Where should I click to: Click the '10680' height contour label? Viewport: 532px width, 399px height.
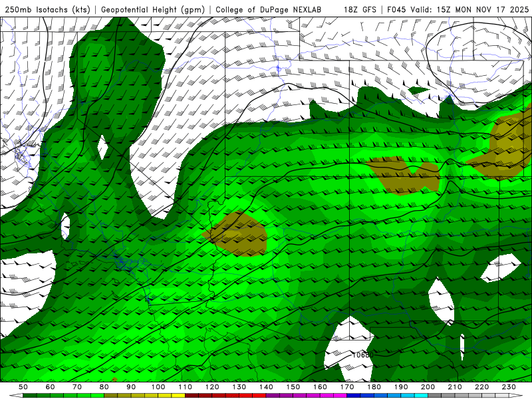point(362,355)
